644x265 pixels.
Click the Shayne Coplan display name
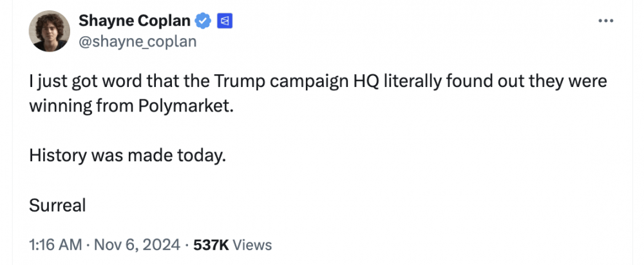[x=134, y=21]
